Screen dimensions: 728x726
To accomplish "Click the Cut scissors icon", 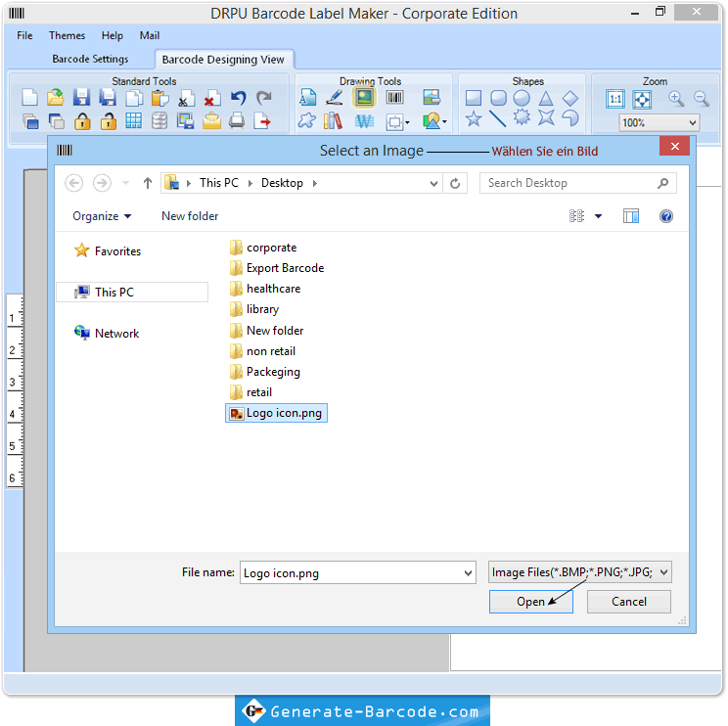I will tap(186, 98).
